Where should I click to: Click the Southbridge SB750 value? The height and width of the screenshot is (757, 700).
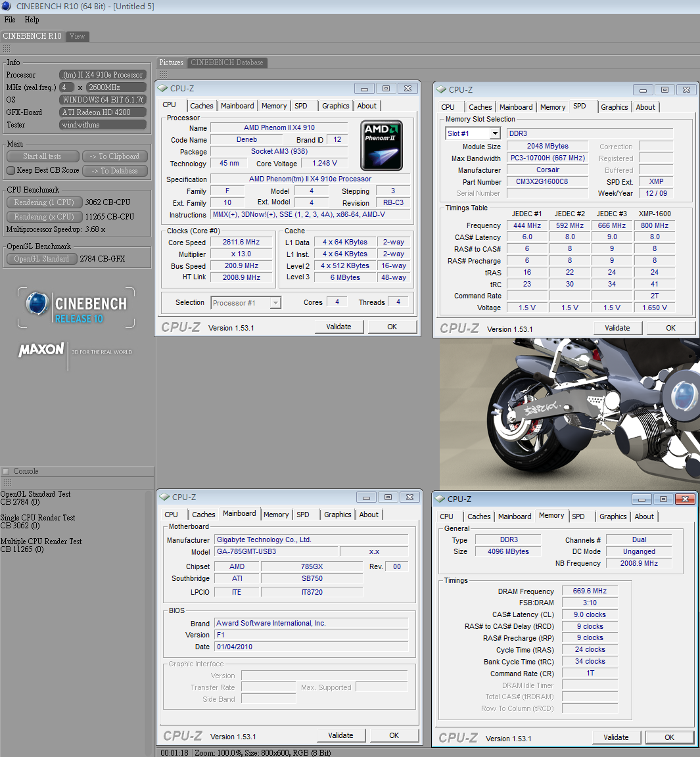click(312, 578)
